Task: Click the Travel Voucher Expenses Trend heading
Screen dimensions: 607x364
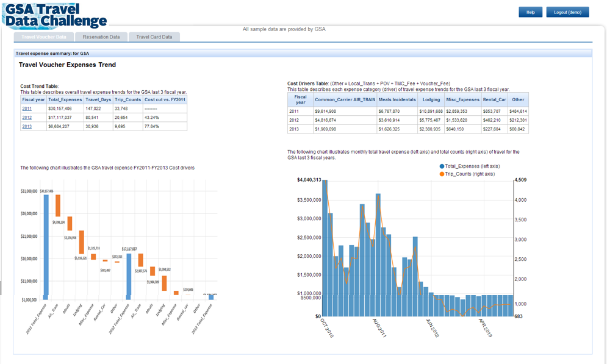Action: pyautogui.click(x=67, y=65)
